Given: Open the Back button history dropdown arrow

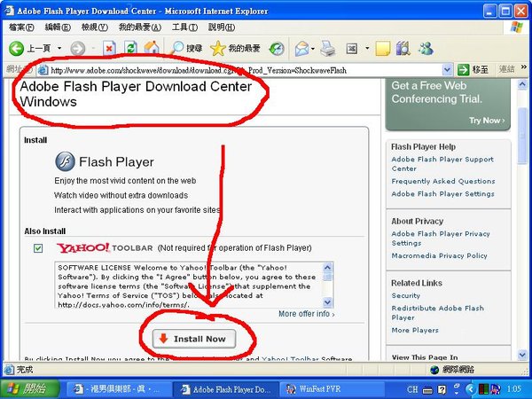Looking at the screenshot, I should pos(59,47).
